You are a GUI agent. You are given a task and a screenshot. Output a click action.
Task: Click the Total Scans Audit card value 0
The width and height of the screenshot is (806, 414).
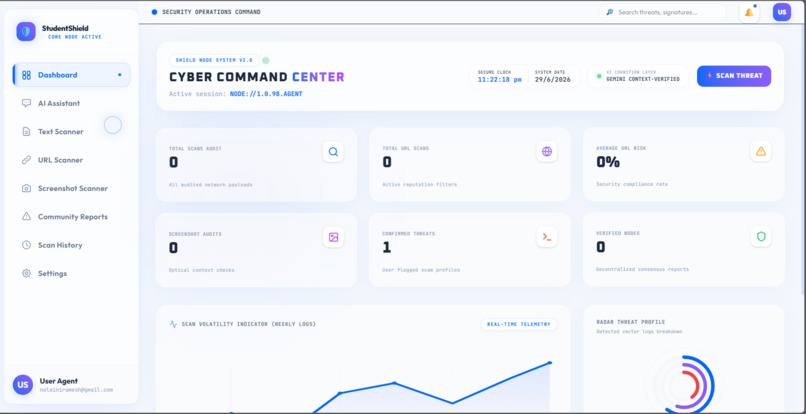click(173, 163)
